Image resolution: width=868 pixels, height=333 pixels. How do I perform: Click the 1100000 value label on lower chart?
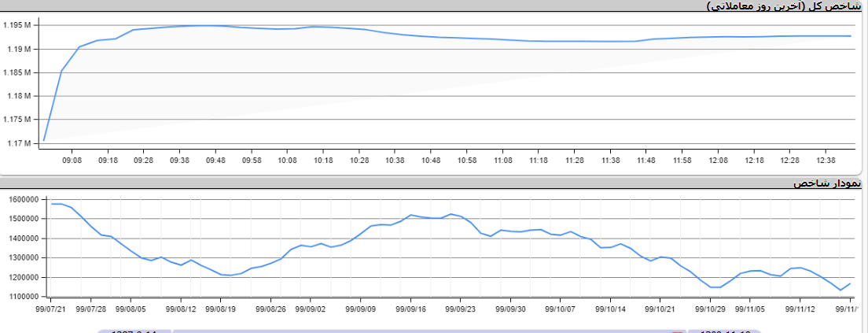pyautogui.click(x=25, y=297)
